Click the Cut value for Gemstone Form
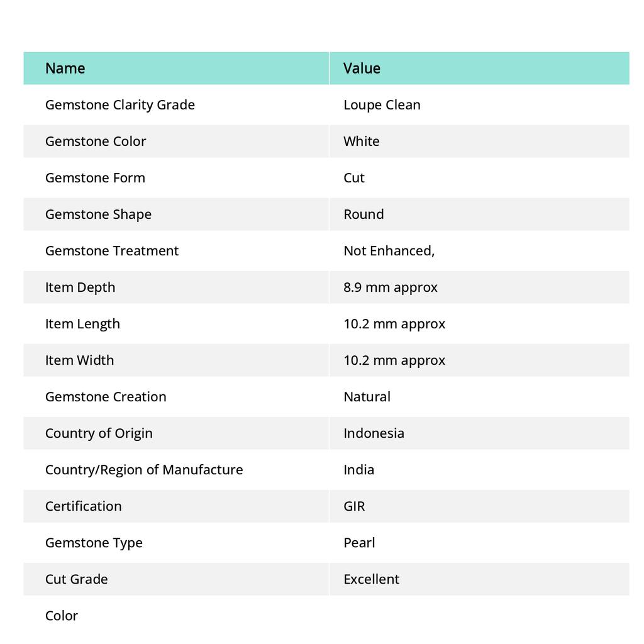644x644 pixels. click(x=354, y=177)
